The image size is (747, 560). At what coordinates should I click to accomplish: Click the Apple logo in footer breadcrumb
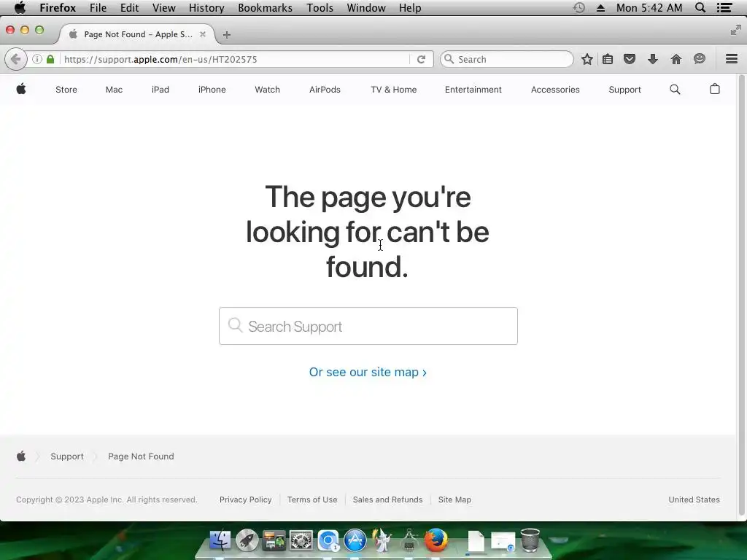coord(21,456)
